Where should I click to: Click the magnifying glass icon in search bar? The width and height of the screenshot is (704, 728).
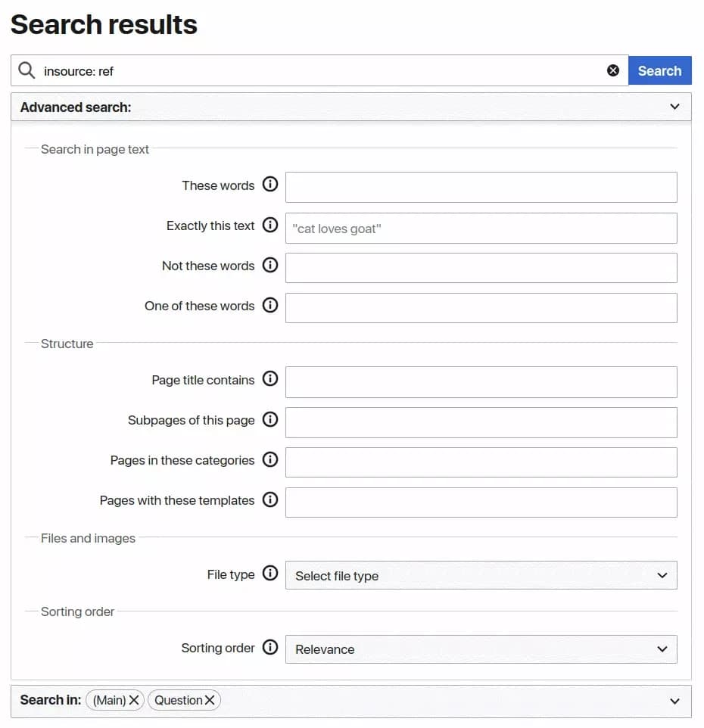[26, 70]
